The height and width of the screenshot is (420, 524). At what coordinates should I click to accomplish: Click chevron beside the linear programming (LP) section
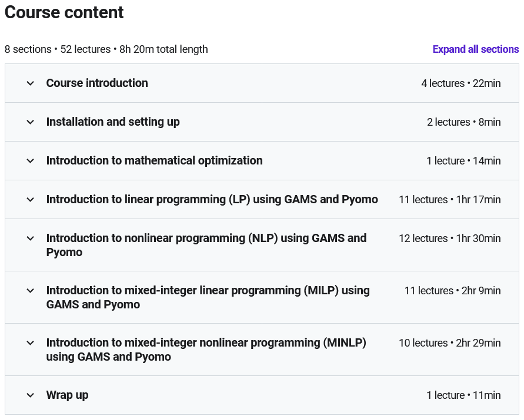click(x=31, y=200)
